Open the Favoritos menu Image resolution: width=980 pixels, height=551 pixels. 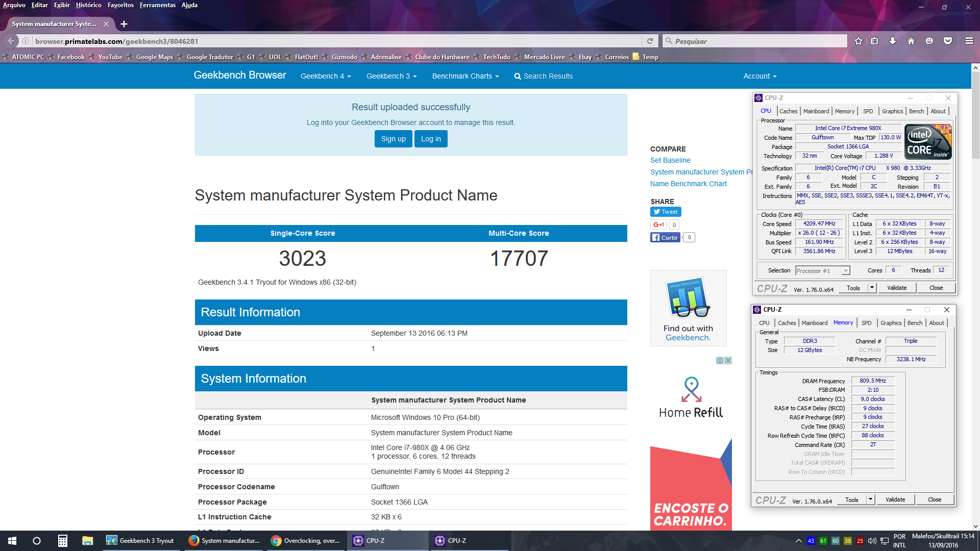click(120, 5)
